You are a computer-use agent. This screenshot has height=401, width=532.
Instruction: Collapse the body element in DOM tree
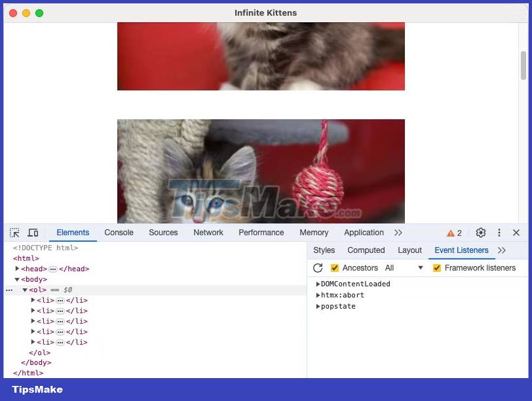(17, 279)
